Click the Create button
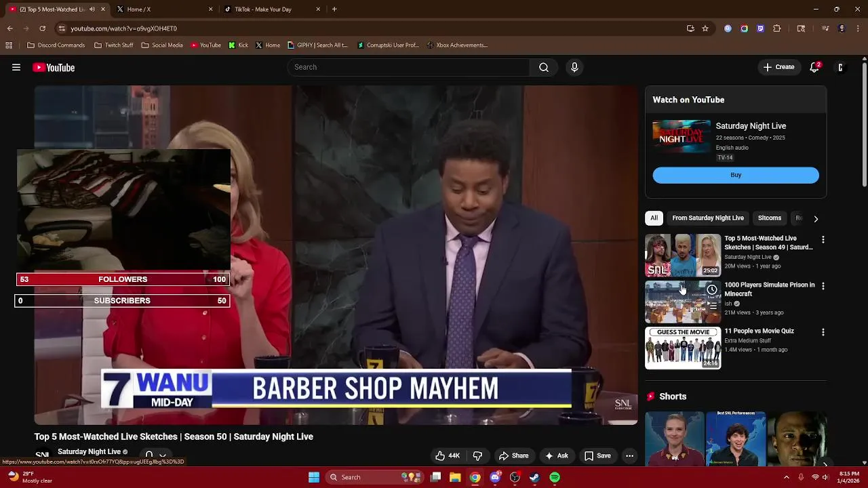Image resolution: width=868 pixels, height=488 pixels. [x=778, y=67]
